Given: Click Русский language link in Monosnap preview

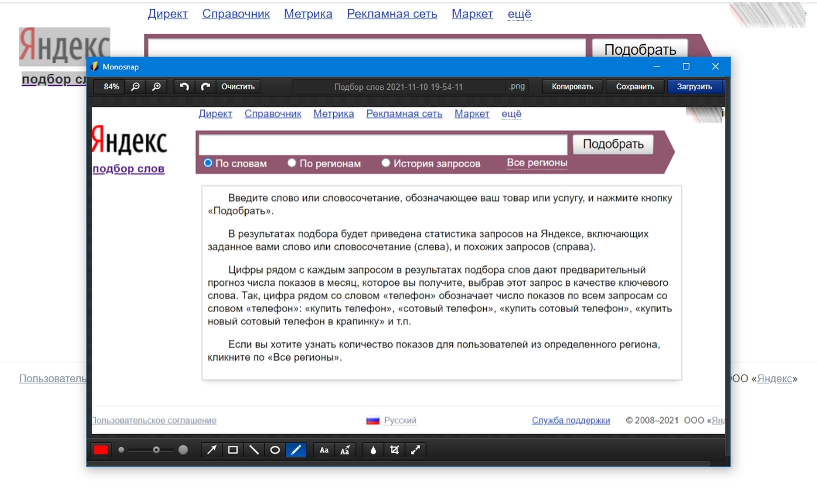Looking at the screenshot, I should click(400, 421).
